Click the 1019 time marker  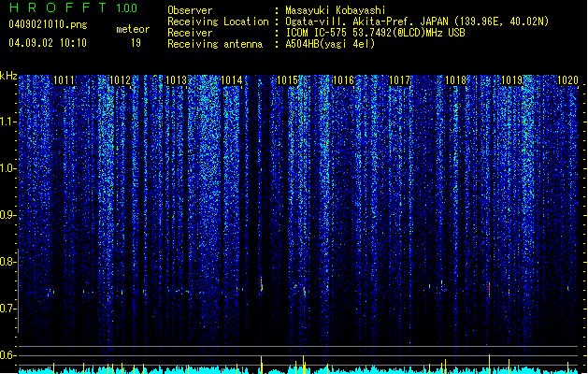511,80
